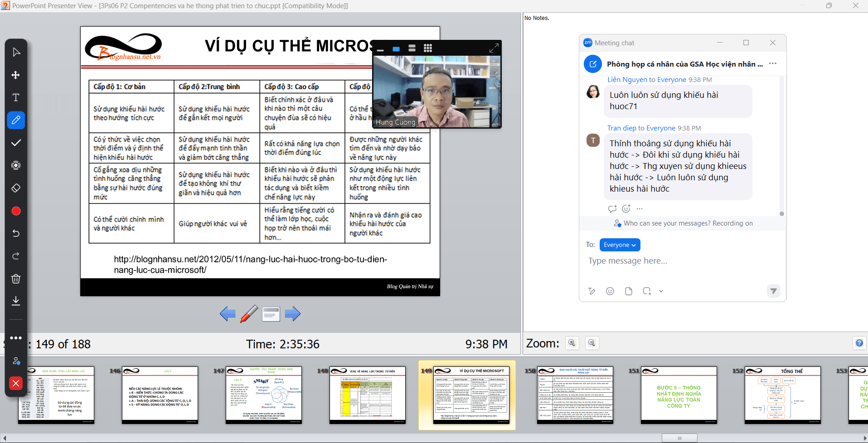
Task: Open screenshot capture tool in chat
Action: point(647,291)
